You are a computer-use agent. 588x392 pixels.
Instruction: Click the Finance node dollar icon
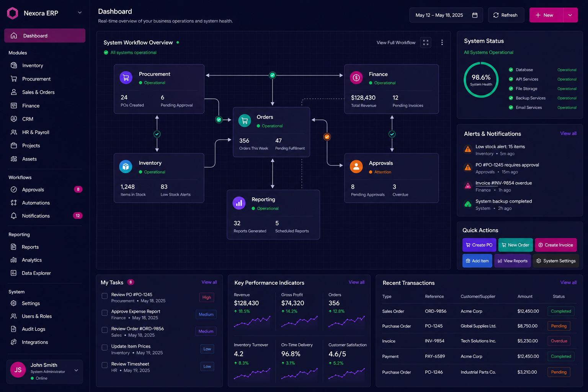click(356, 78)
